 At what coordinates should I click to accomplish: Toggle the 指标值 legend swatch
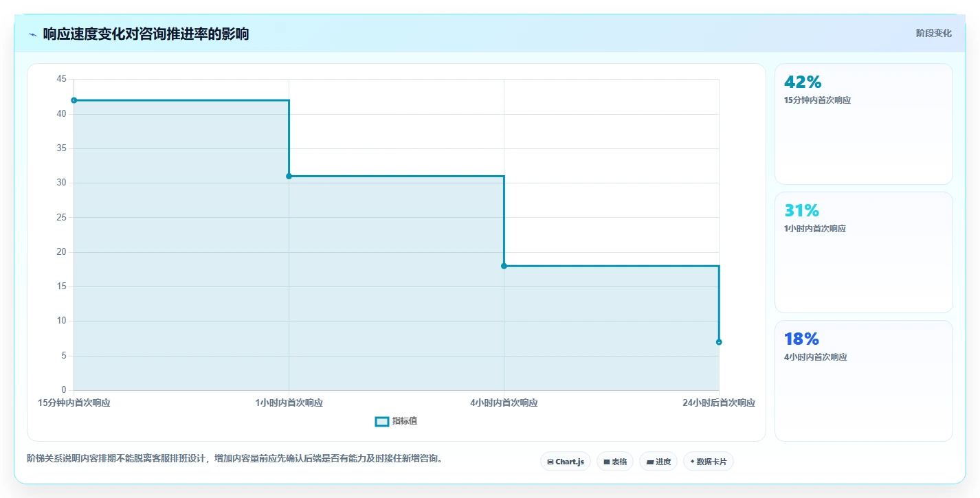point(382,421)
